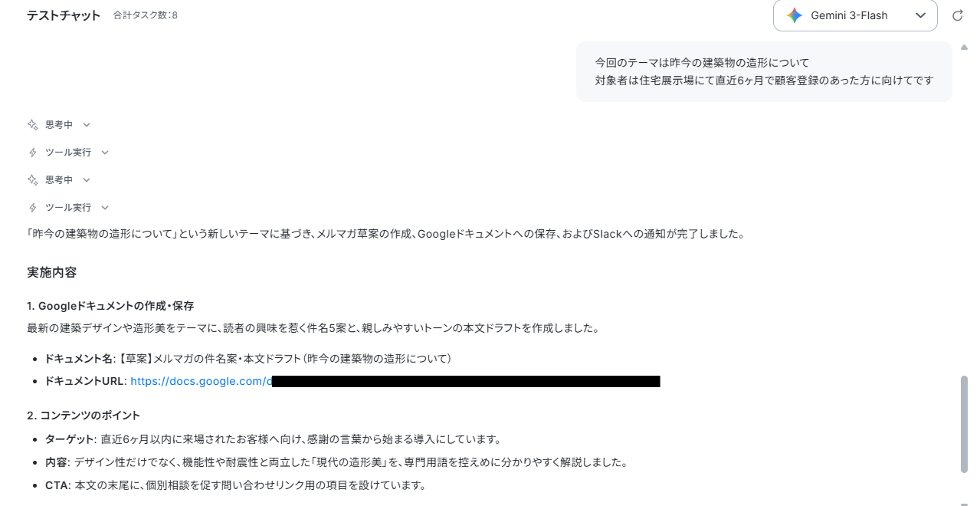Open the Gemini 3-Flash model dropdown
Viewport: 980px width, 506px height.
(855, 15)
